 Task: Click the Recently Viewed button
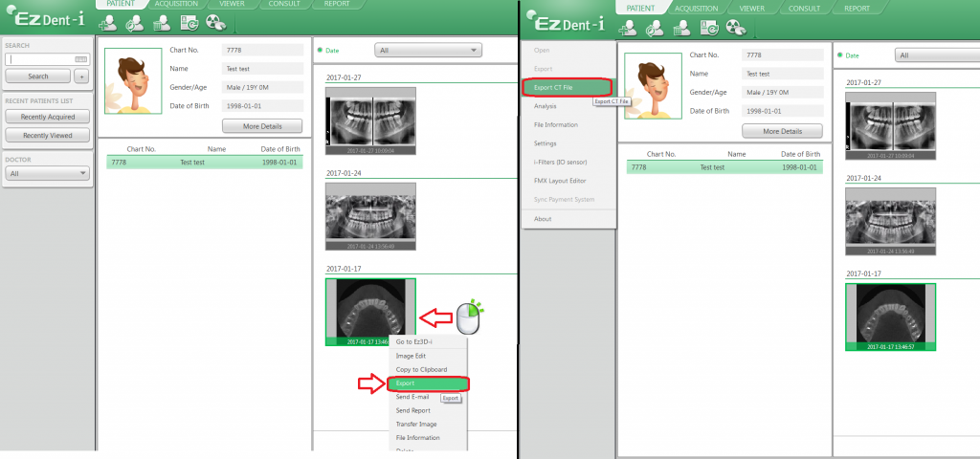48,136
